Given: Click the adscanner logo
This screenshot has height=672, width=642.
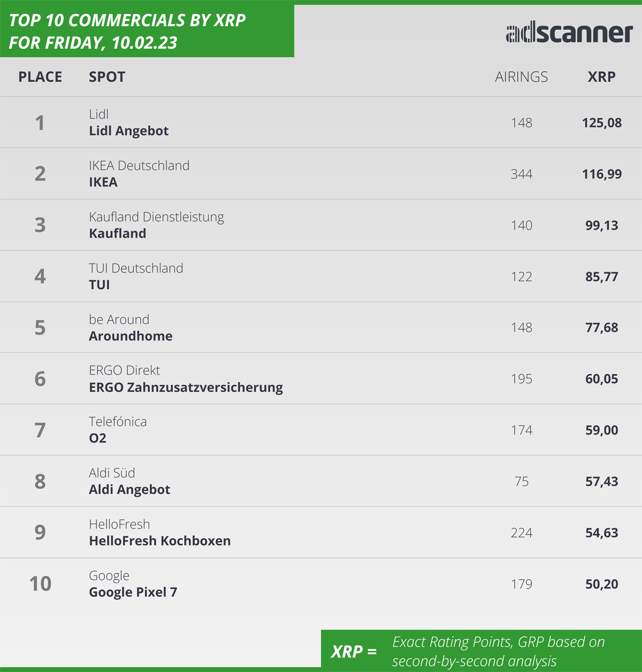Looking at the screenshot, I should (x=569, y=33).
